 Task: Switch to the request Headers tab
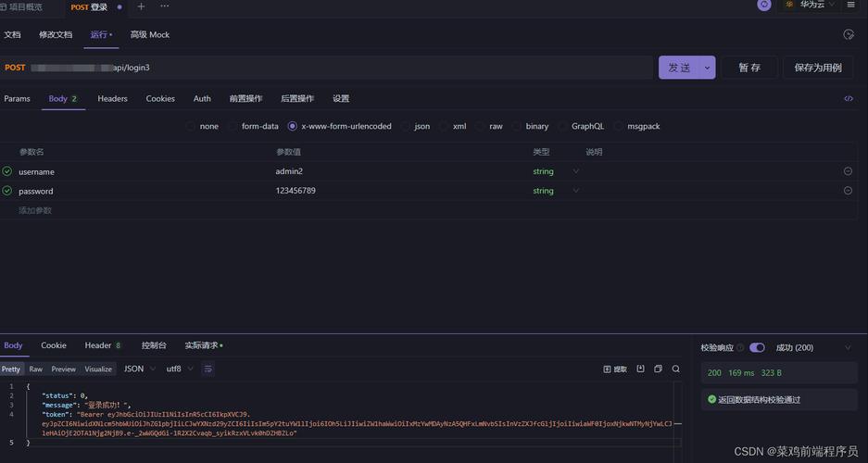coord(112,98)
